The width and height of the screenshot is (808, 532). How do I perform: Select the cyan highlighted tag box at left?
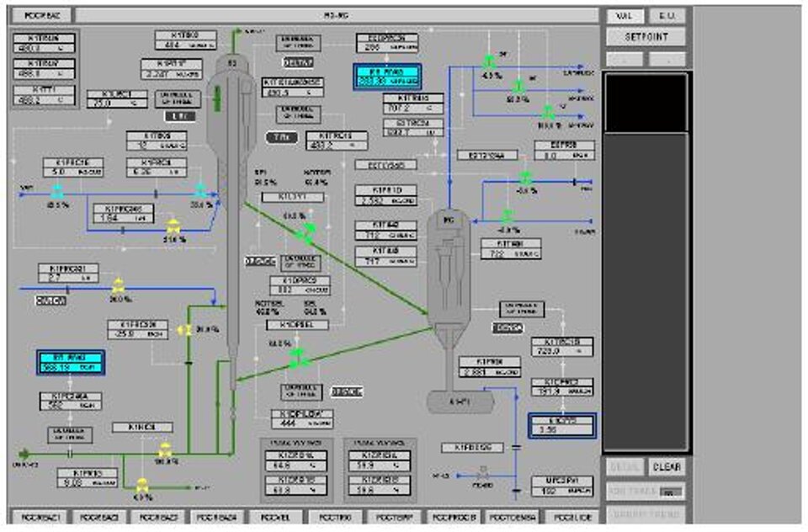pos(70,362)
